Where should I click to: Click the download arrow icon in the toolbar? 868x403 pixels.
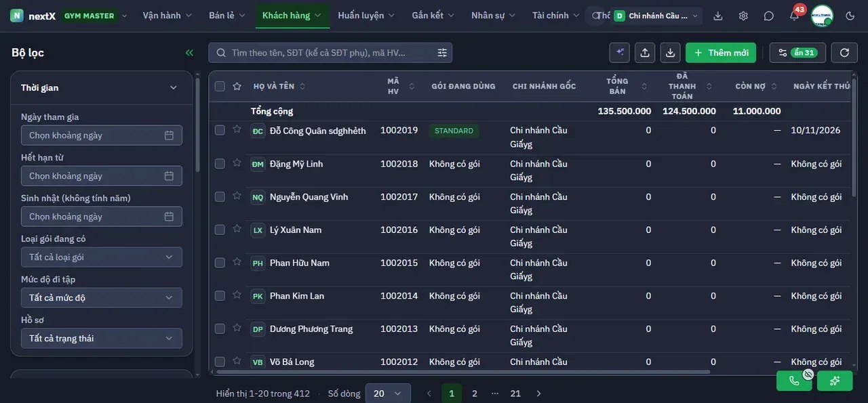click(670, 53)
